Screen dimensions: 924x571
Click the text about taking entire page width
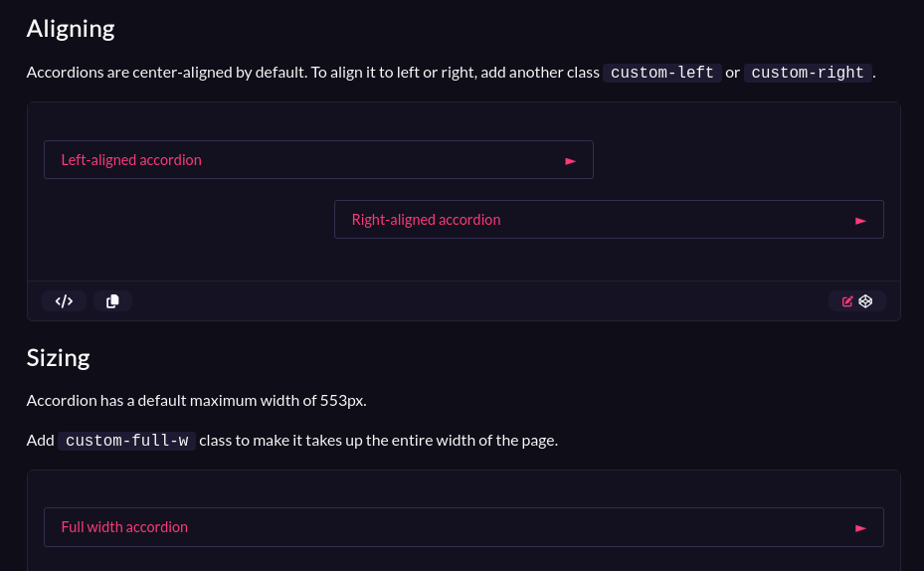point(378,440)
